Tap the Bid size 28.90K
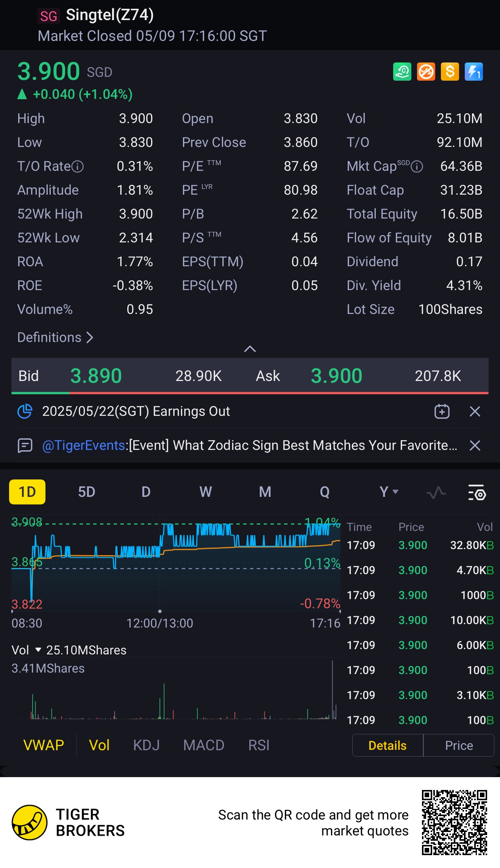Screen dimensions: 500x868 198,376
